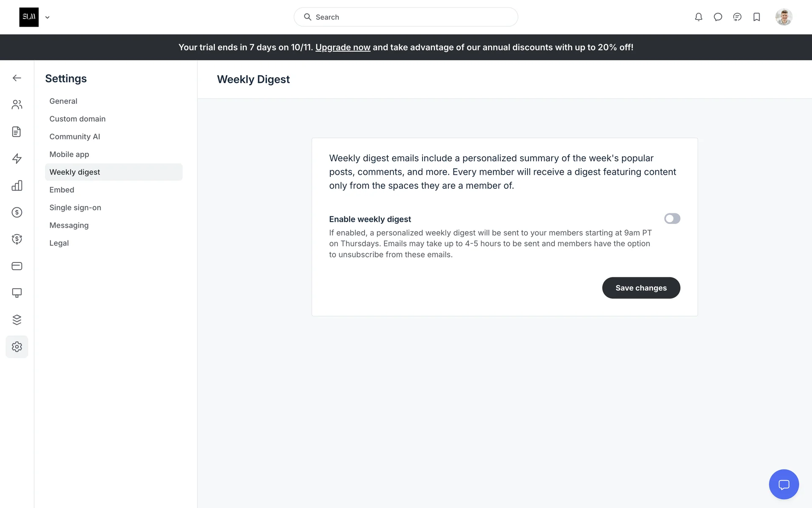Image resolution: width=812 pixels, height=508 pixels.
Task: Click the settings gear in sidebar
Action: coord(17,347)
